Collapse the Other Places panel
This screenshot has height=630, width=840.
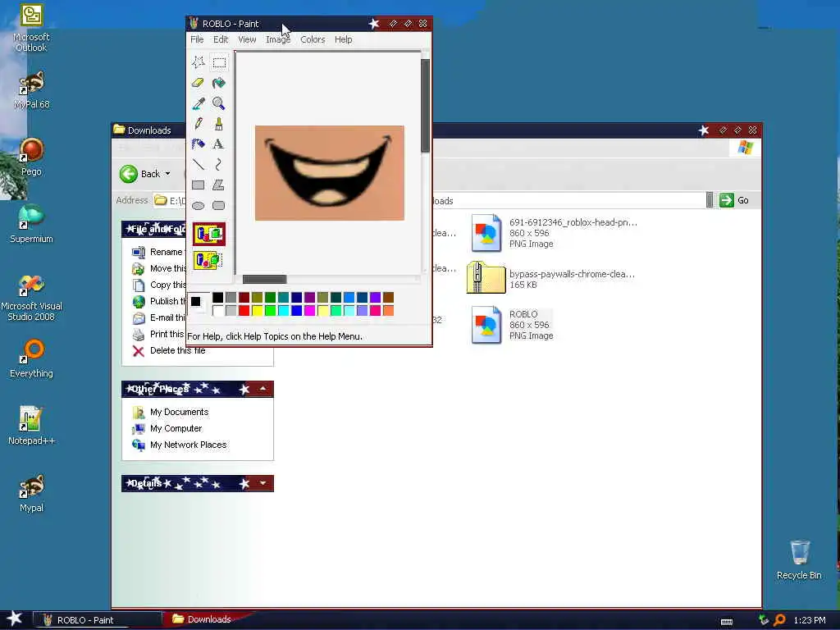[263, 389]
